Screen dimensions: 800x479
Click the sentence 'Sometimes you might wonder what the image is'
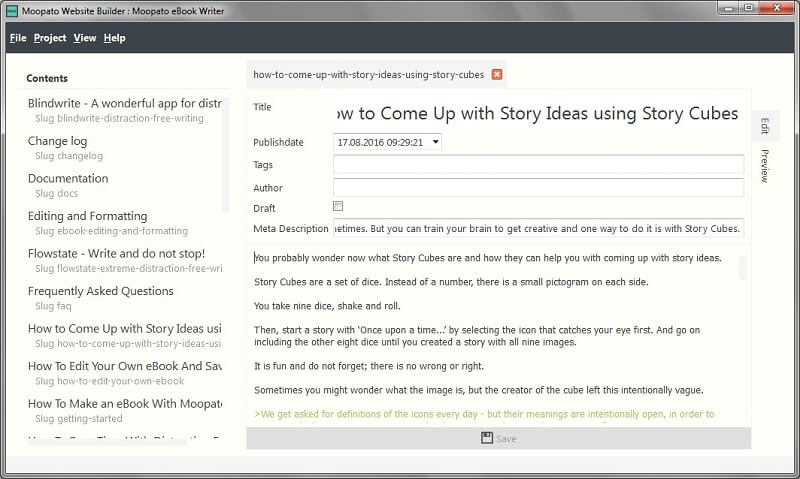pos(479,390)
